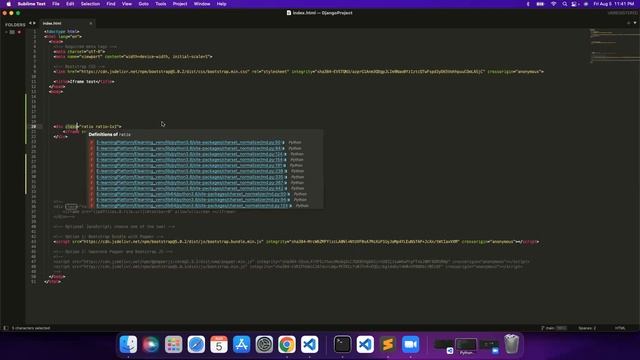This screenshot has height=360, width=640.
Task: Open the Window menu
Action: point(202,4)
